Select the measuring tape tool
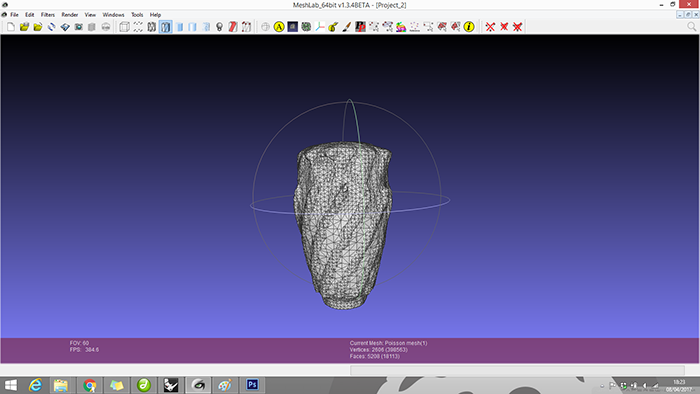 coord(333,27)
